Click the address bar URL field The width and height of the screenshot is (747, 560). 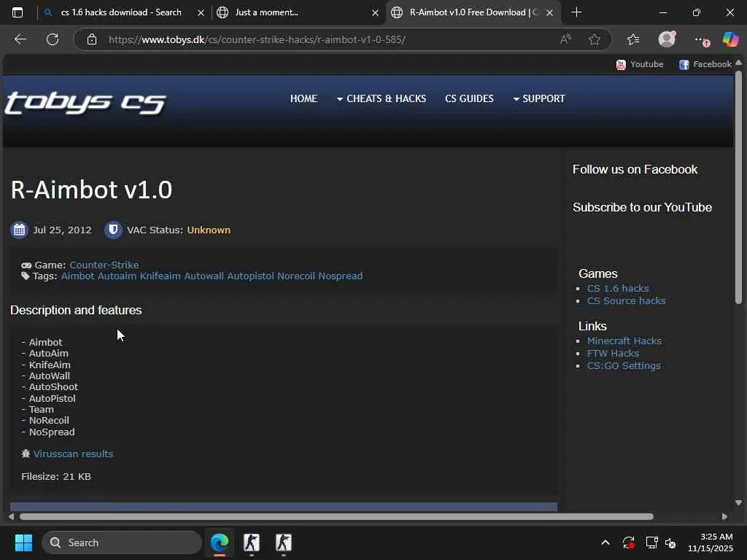258,39
